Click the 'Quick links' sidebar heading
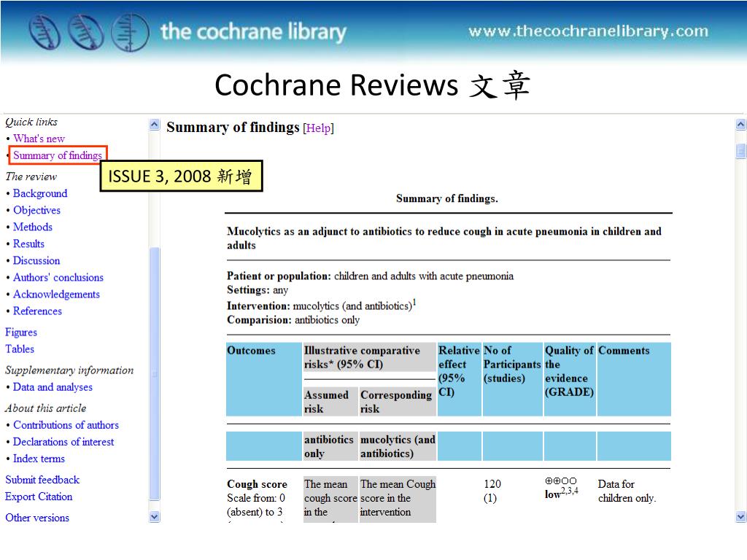Image resolution: width=747 pixels, height=560 pixels. click(x=31, y=122)
